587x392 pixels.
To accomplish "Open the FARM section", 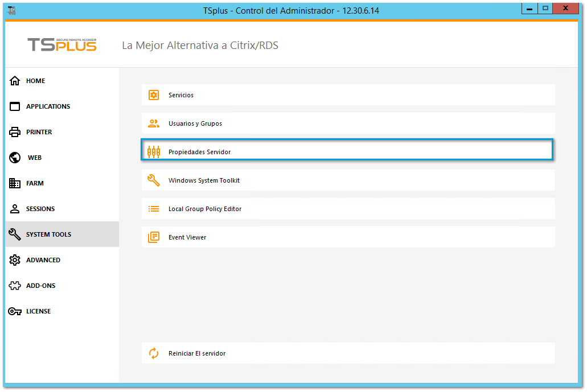I will tap(62, 183).
